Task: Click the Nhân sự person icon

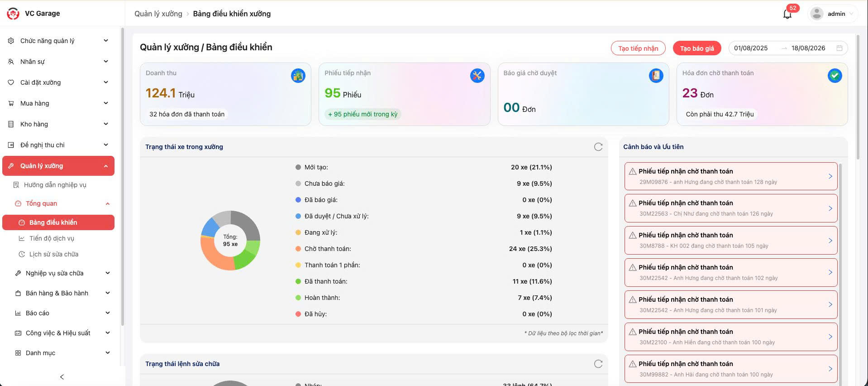Action: [x=11, y=62]
